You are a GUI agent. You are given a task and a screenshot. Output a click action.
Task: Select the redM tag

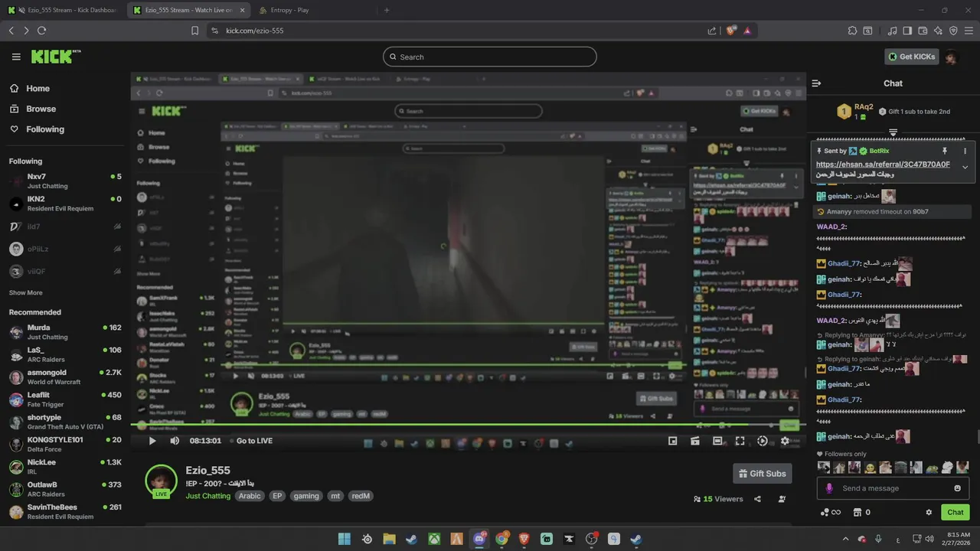coord(360,496)
